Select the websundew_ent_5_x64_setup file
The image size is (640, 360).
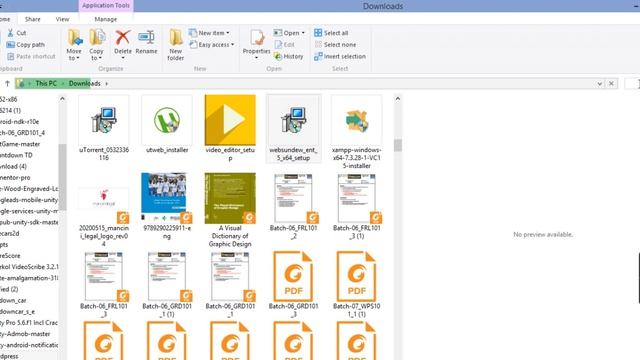pyautogui.click(x=293, y=129)
